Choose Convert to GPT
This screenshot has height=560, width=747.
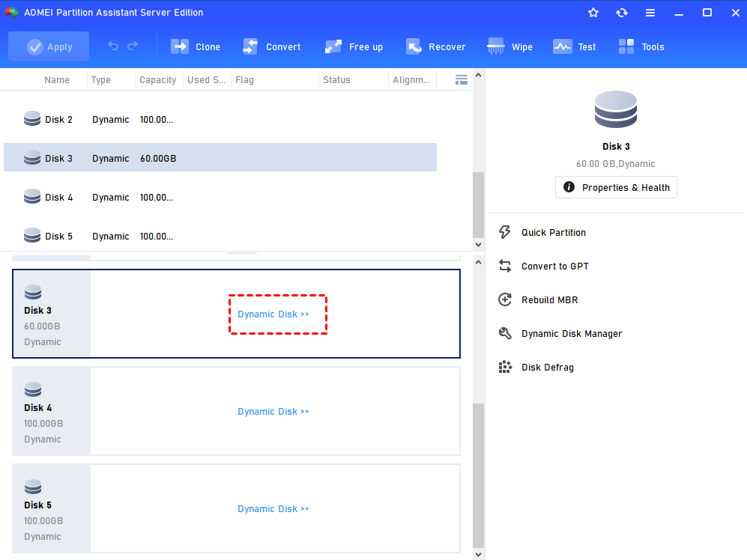555,267
